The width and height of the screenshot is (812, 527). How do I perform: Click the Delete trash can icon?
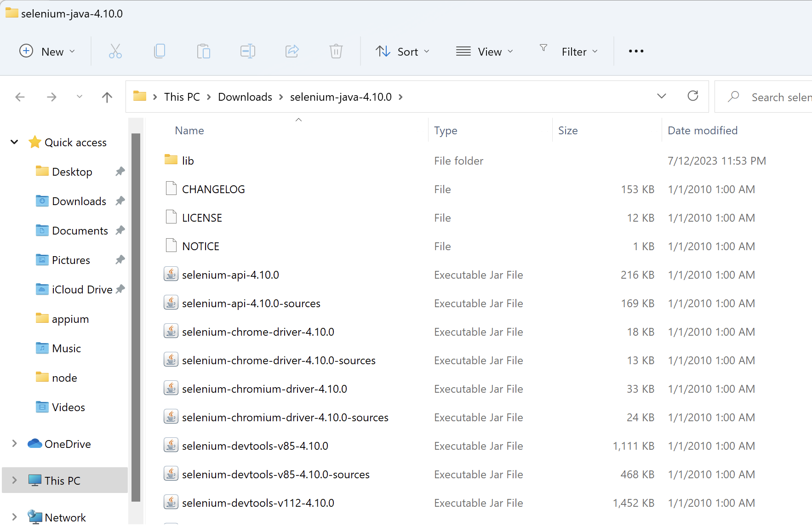coord(336,51)
